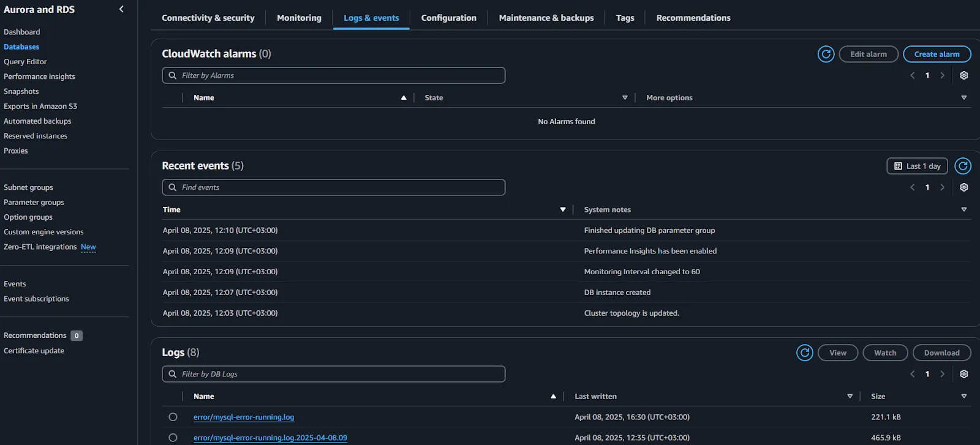This screenshot has width=980, height=445.
Task: Select radio for mysql-error-running.log.2025-04-08.09
Action: coord(173,438)
